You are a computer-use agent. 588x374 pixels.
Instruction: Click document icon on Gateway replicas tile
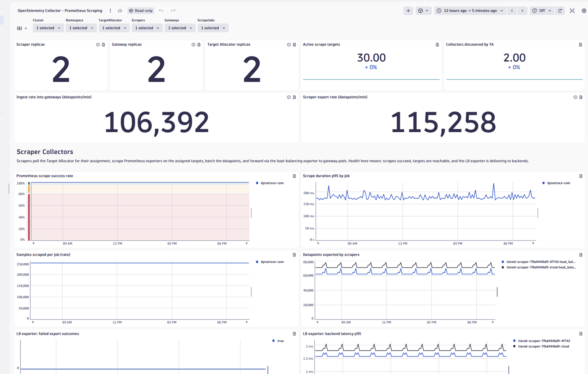point(199,44)
